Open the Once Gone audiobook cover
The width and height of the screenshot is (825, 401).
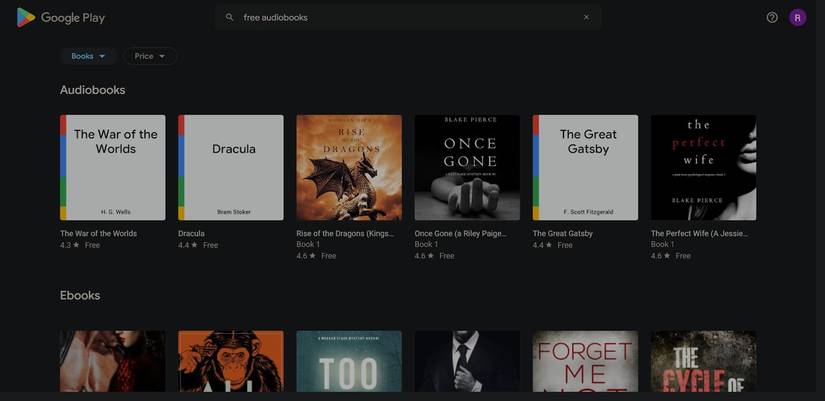pos(467,167)
